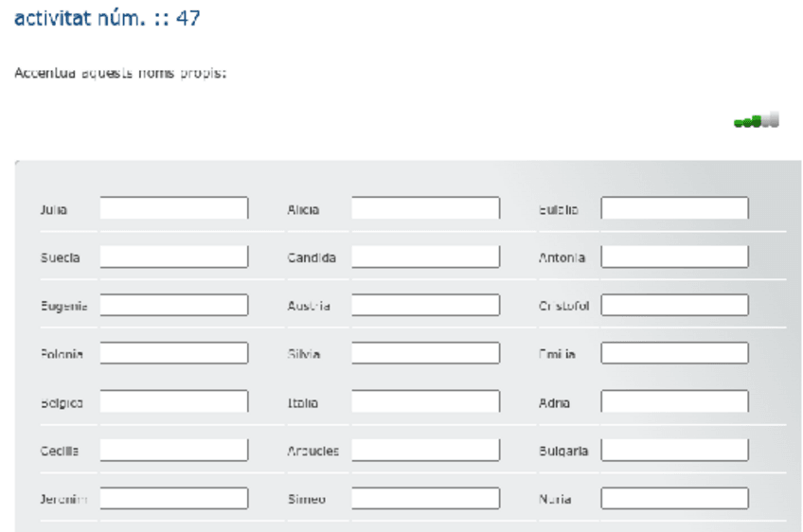Screen dimensions: 803x532
Task: Select the Antonia input field
Action: point(674,257)
